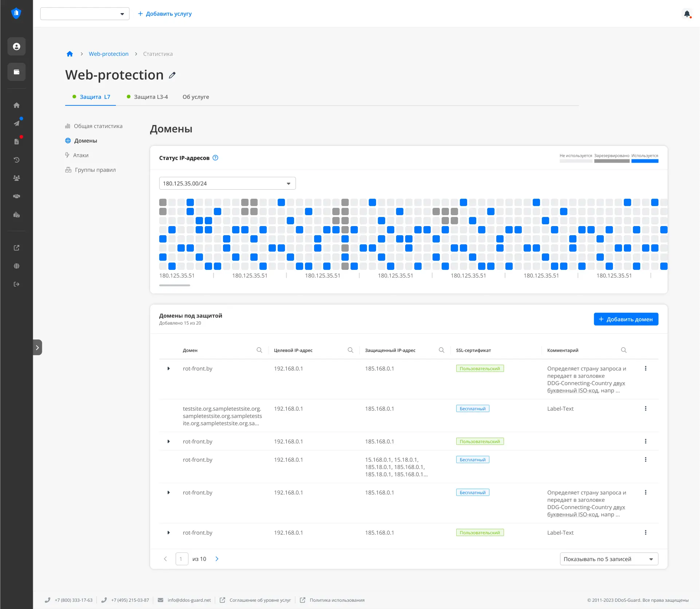Click the pencil icon to rename Web-protection
Screen dimensions: 700x609
point(172,75)
